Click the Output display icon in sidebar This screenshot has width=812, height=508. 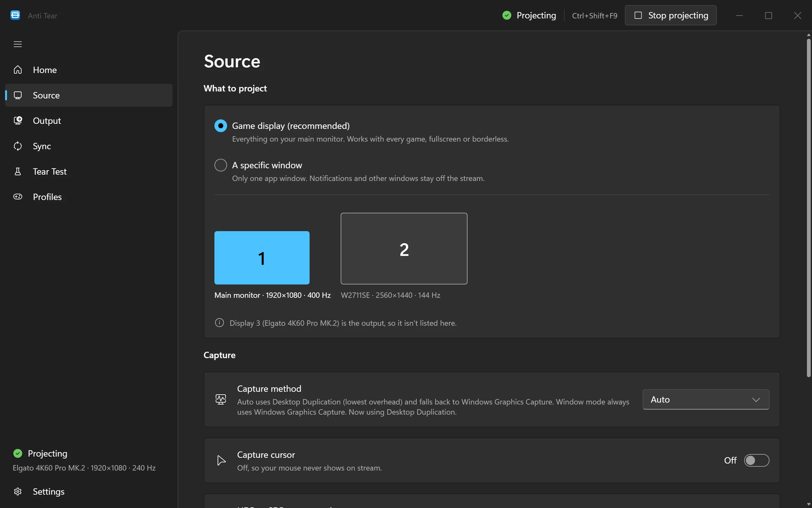click(x=18, y=121)
